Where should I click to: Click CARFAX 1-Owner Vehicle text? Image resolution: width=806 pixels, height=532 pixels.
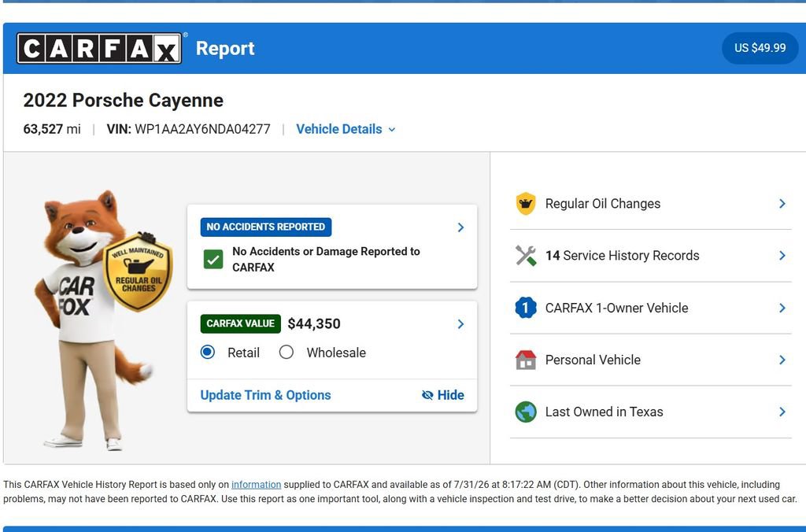click(x=616, y=308)
